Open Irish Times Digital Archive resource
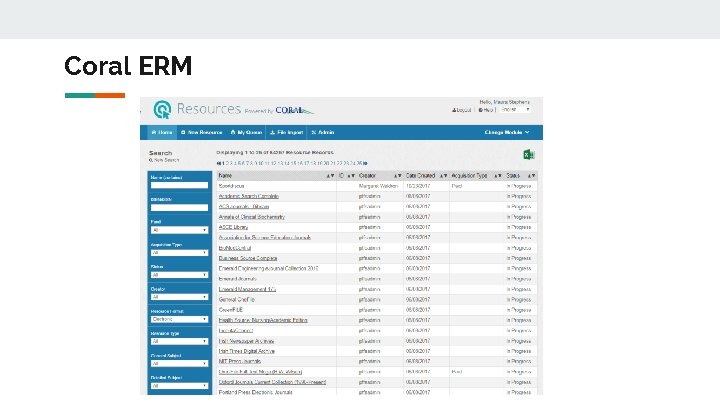This screenshot has height=405, width=720. pyautogui.click(x=247, y=351)
